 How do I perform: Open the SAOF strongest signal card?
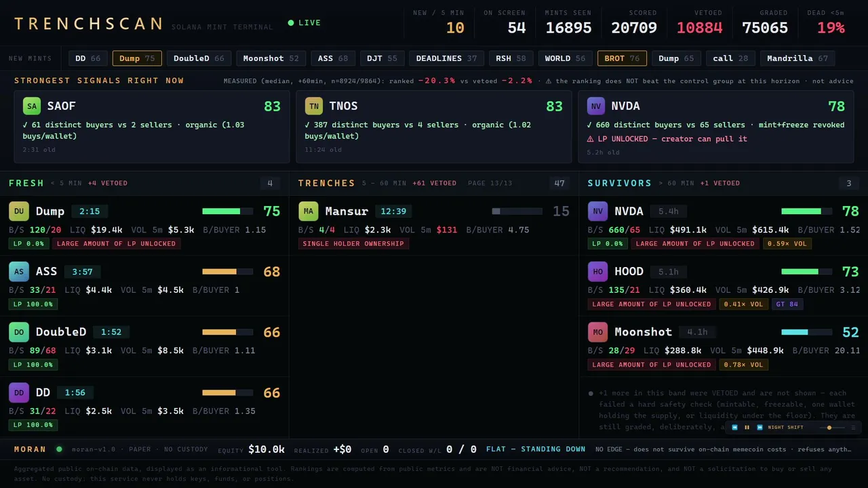[x=152, y=127]
